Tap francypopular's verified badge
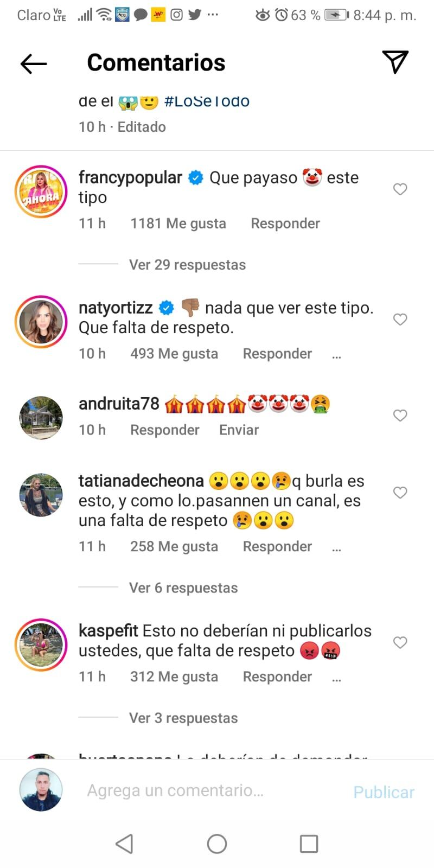434x868 pixels. (x=195, y=177)
